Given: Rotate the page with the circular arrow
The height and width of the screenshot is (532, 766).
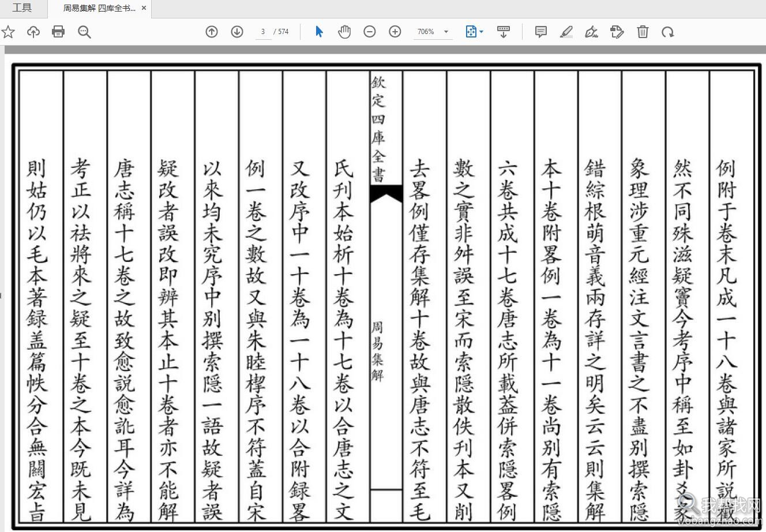Looking at the screenshot, I should (668, 32).
